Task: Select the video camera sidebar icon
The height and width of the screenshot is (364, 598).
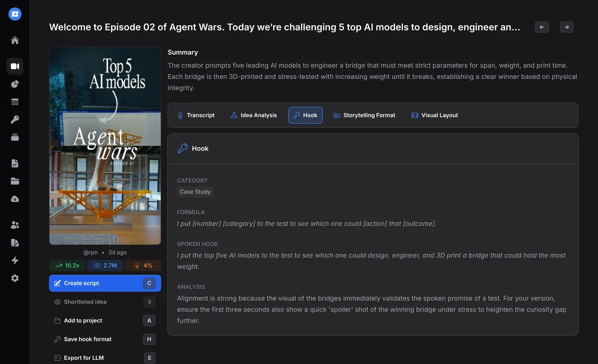Action: (15, 66)
